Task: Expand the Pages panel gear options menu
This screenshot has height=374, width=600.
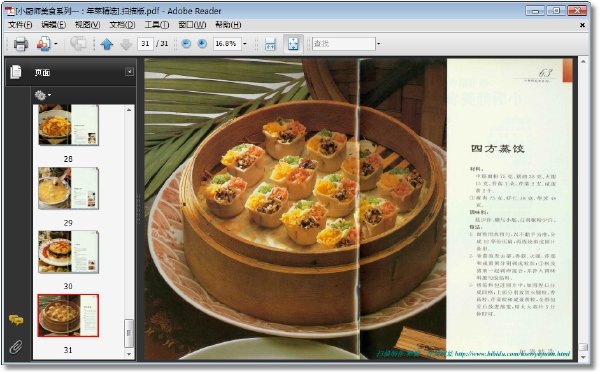Action: (x=42, y=95)
